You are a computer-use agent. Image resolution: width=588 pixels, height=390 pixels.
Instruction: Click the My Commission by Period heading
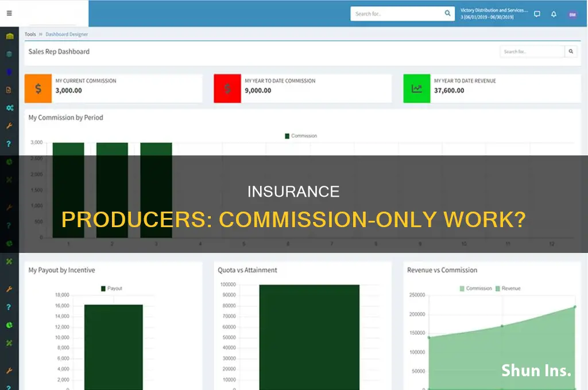65,118
